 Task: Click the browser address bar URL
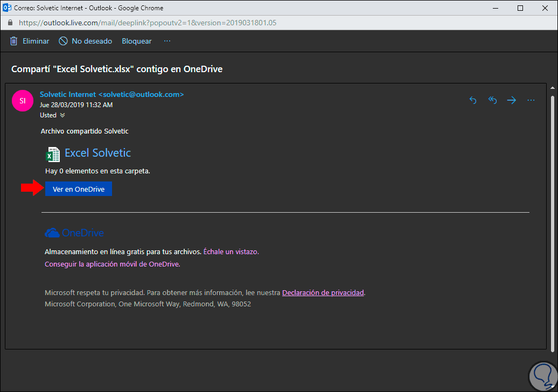[x=148, y=23]
